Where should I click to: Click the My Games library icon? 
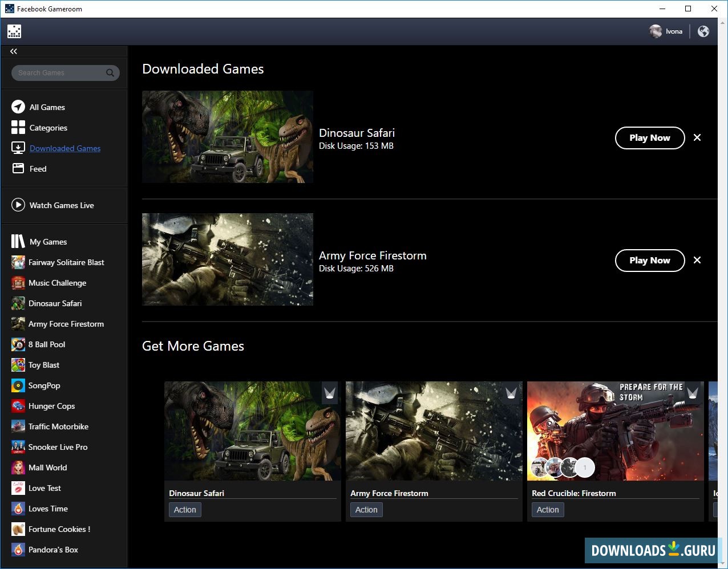point(18,242)
